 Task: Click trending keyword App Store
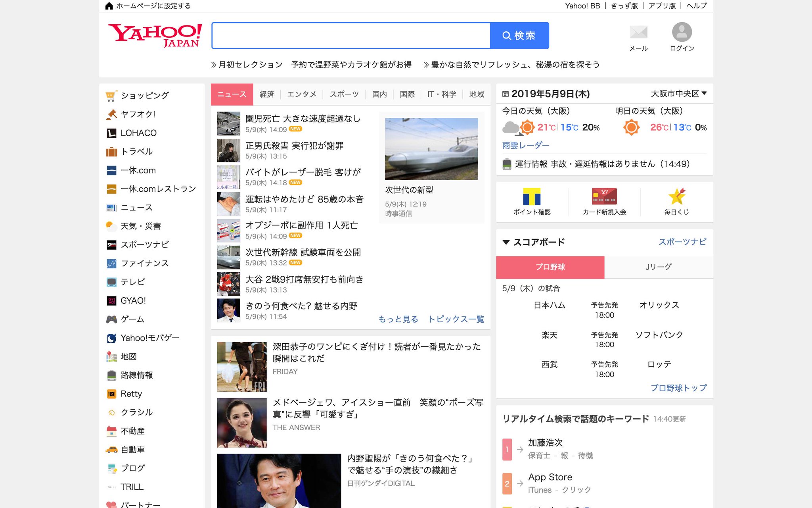(550, 477)
